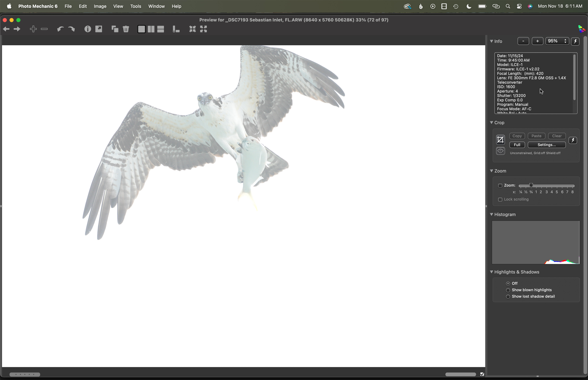Zoom out with the minus toolbar icon
This screenshot has height=380, width=588.
point(44,29)
